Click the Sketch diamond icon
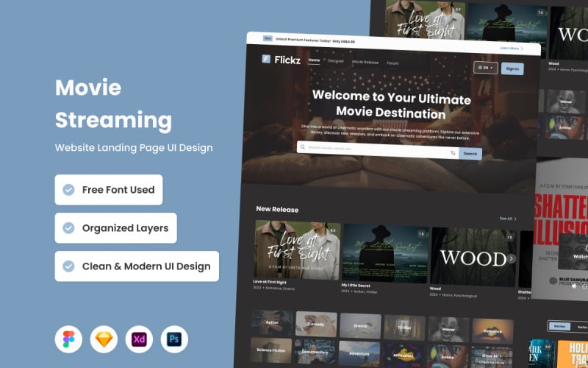588x368 pixels. coord(104,339)
